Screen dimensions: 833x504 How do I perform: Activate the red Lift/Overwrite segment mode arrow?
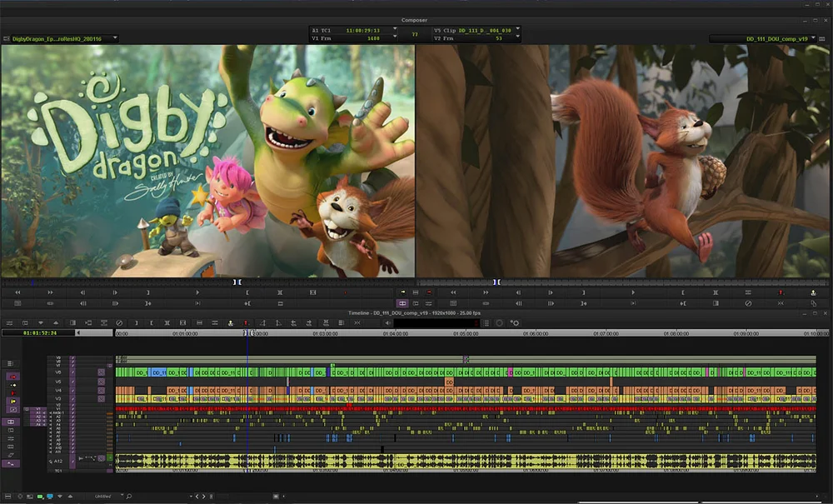(13, 377)
